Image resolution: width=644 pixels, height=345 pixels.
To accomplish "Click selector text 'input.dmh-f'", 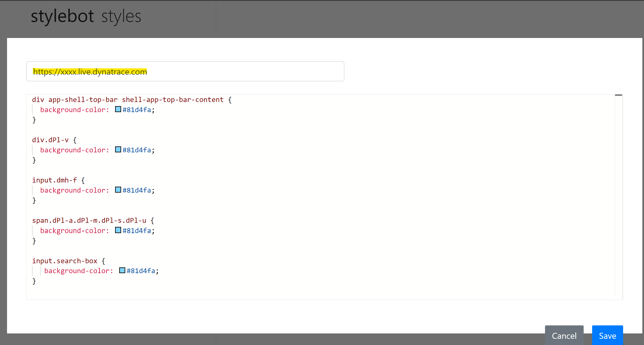I will point(55,180).
